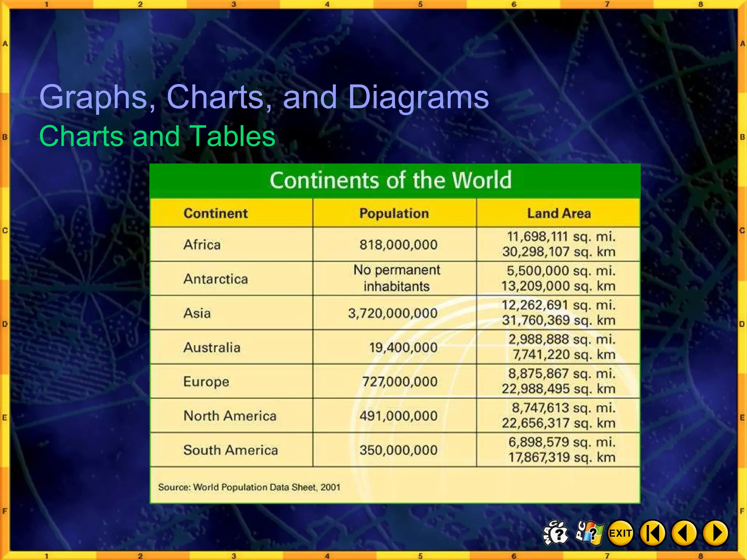The image size is (747, 560).
Task: Click North America population '491,000,000'
Action: click(398, 416)
